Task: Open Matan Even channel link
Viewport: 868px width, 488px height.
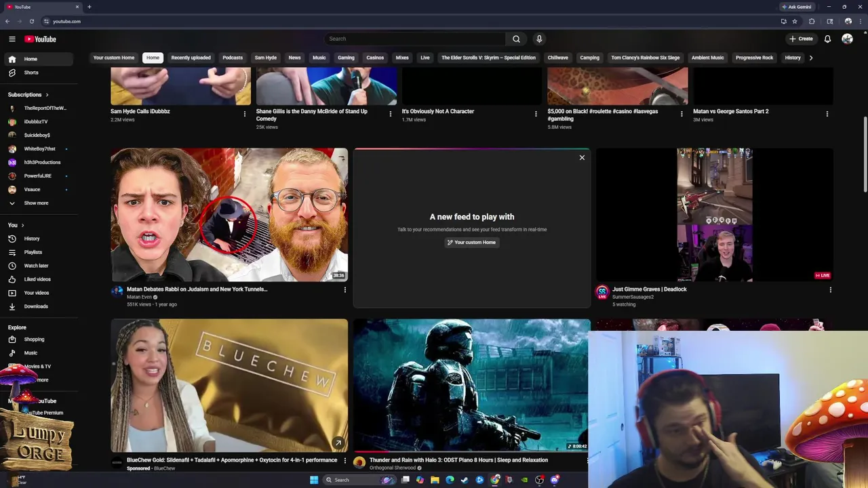Action: click(139, 297)
